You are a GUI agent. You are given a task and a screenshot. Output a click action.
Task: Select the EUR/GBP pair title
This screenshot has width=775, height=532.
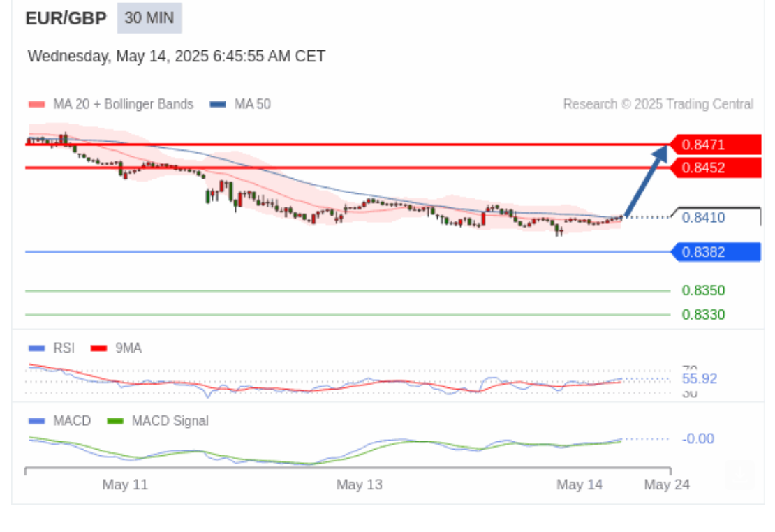click(x=66, y=18)
